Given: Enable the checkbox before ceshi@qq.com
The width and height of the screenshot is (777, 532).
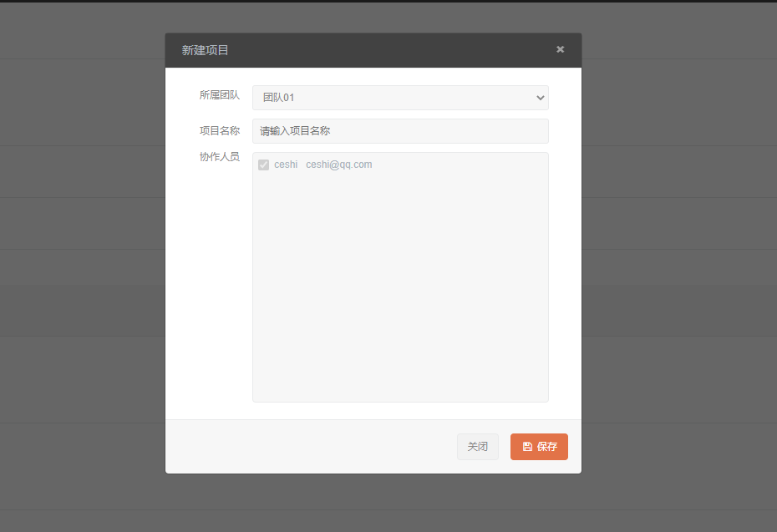Looking at the screenshot, I should pyautogui.click(x=264, y=164).
